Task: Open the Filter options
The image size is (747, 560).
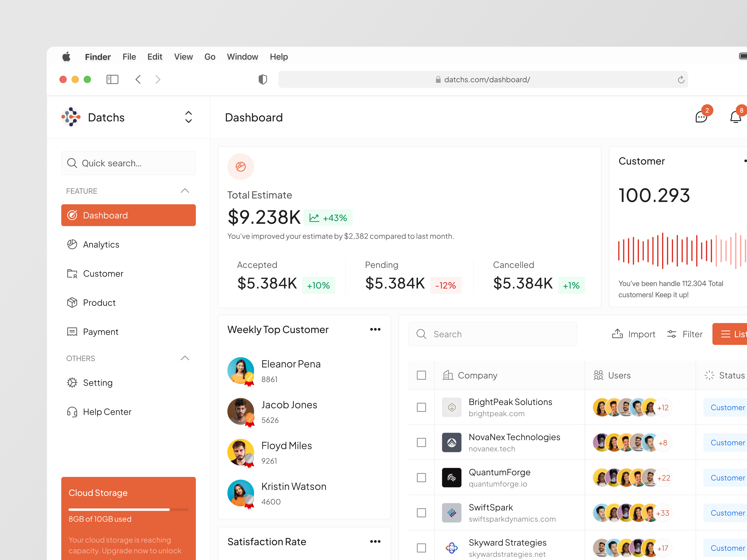Action: click(685, 334)
